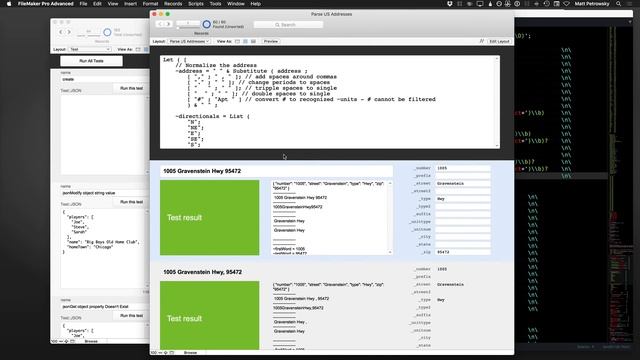Switch to List view in Parse US Addresses

[x=245, y=41]
